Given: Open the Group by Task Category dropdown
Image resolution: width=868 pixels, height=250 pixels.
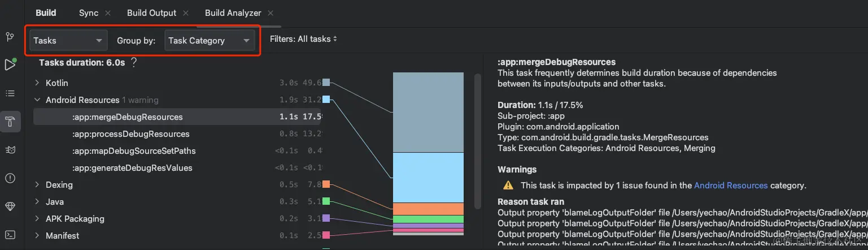Looking at the screenshot, I should (210, 41).
